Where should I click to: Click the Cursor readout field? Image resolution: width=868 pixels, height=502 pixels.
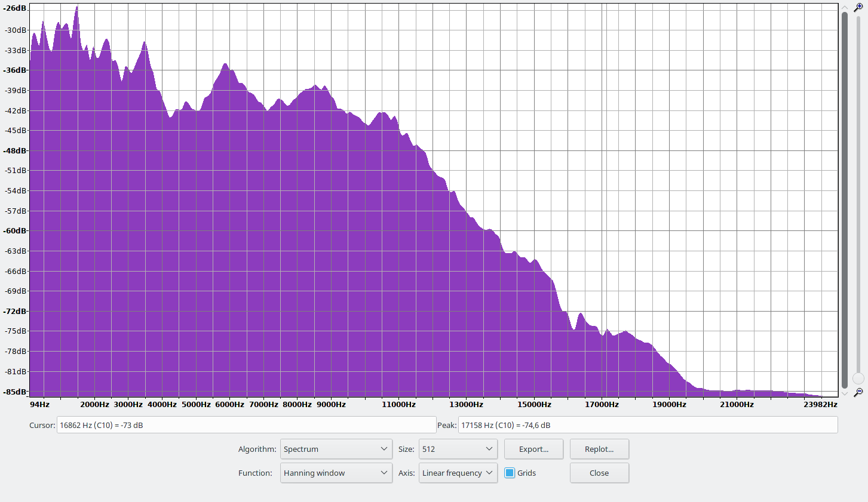(246, 425)
